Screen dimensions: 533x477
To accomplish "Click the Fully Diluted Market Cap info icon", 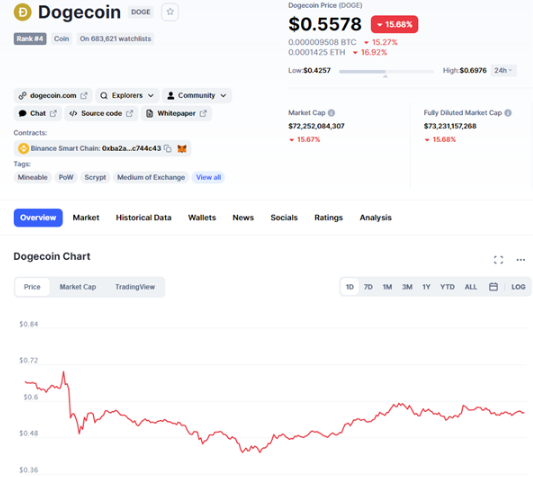I will click(508, 113).
